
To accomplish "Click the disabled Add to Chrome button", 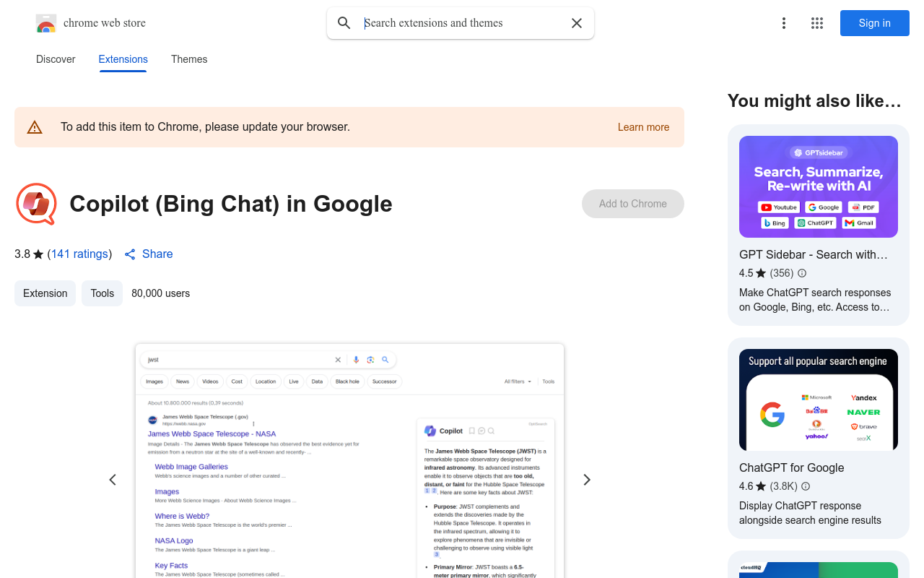I will coord(633,204).
